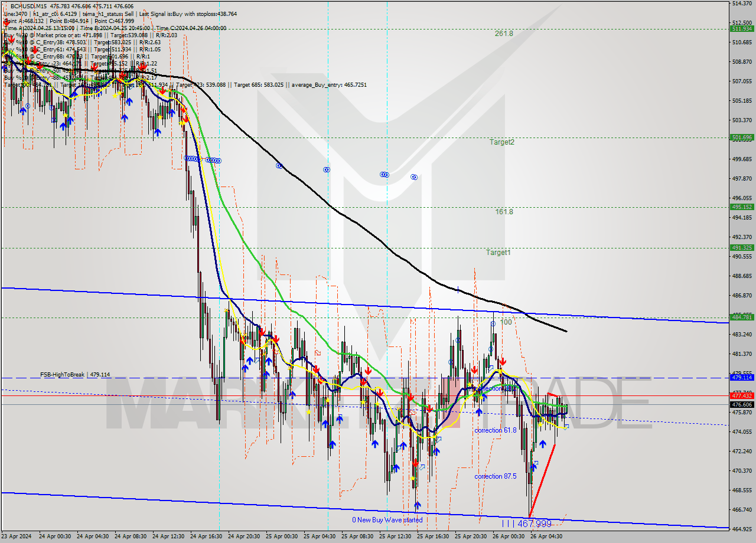Click the 491.325 green price tag

742,248
